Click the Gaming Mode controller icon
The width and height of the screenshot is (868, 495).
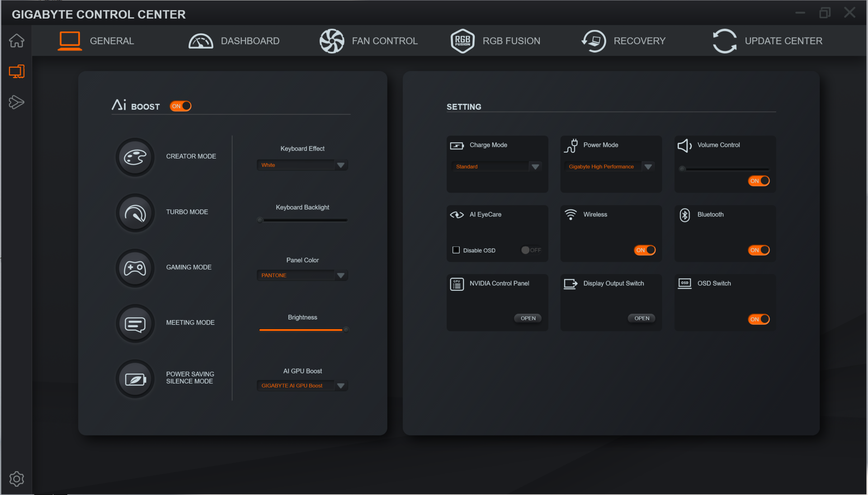(x=135, y=268)
